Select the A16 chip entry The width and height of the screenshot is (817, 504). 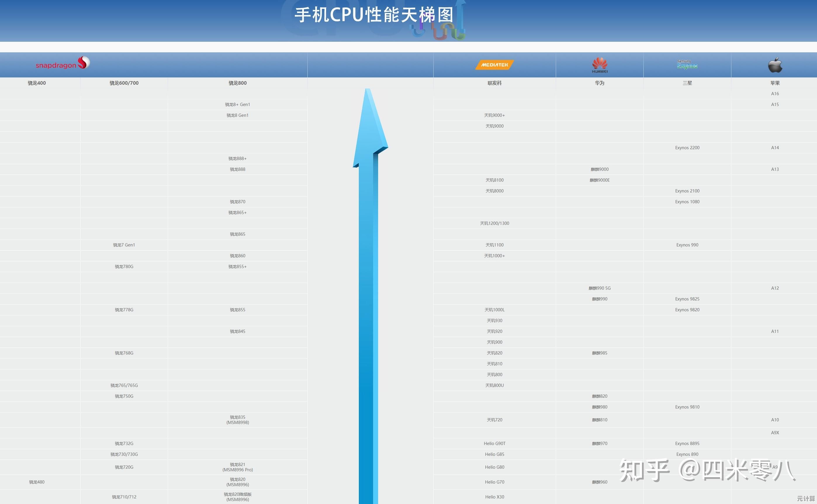[x=775, y=94]
